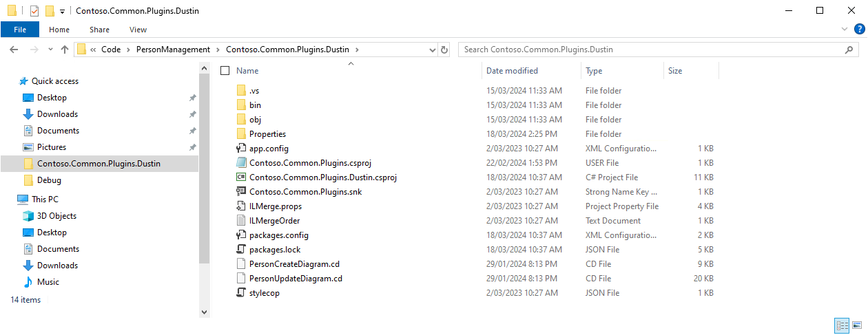Open the recent locations dropdown arrow
Viewport: 868px width, 335px height.
50,50
